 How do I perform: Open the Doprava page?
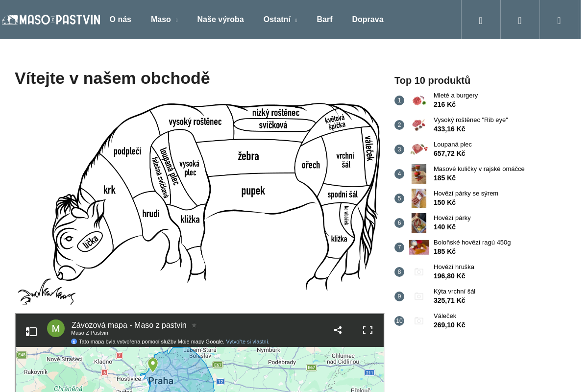367,20
